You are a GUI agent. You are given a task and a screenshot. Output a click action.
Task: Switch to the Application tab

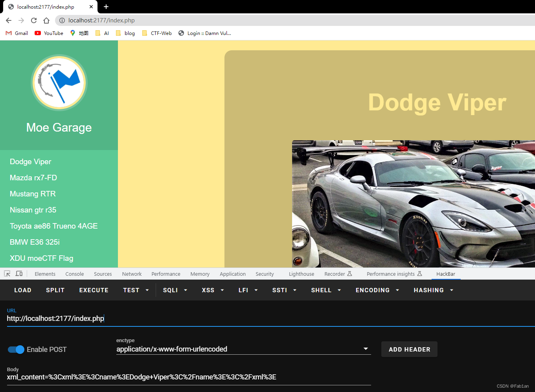tap(233, 274)
